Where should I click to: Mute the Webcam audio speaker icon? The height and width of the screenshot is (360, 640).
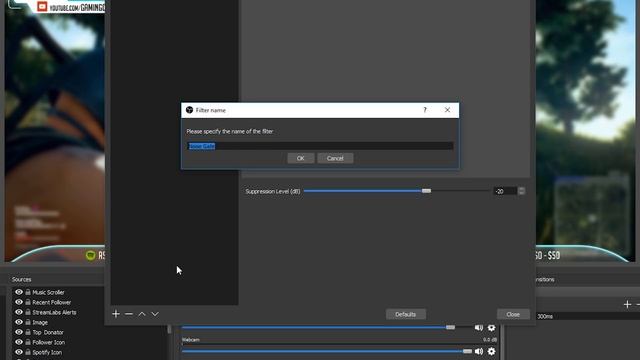tap(479, 351)
